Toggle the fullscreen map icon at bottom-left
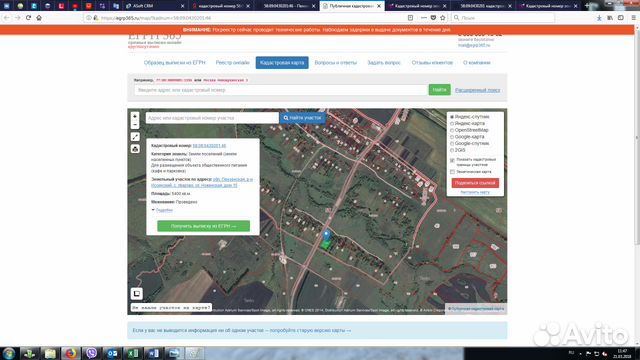 (137, 293)
